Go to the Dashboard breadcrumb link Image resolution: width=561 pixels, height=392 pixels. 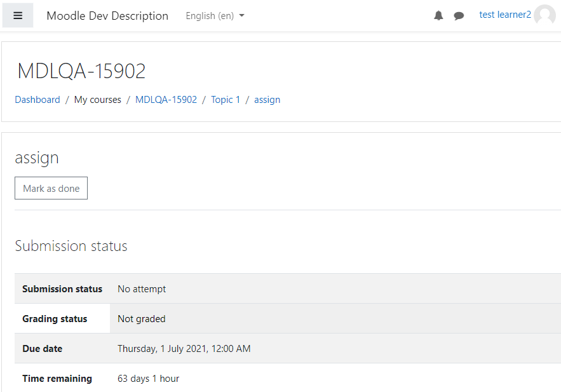coord(37,100)
